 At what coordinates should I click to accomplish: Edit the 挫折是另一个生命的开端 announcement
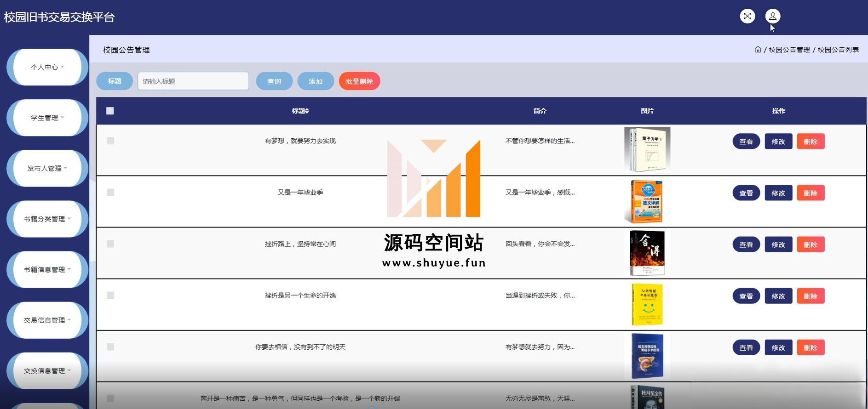(x=778, y=296)
